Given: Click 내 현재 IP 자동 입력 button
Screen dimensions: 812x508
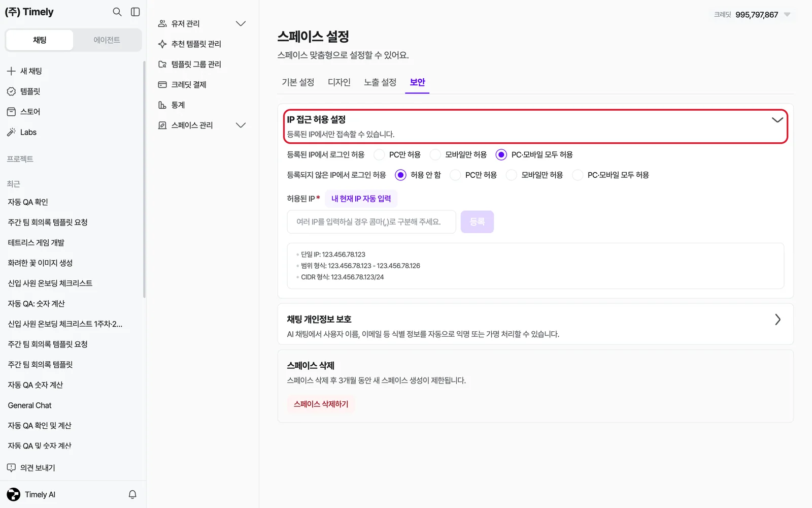Looking at the screenshot, I should pos(361,199).
